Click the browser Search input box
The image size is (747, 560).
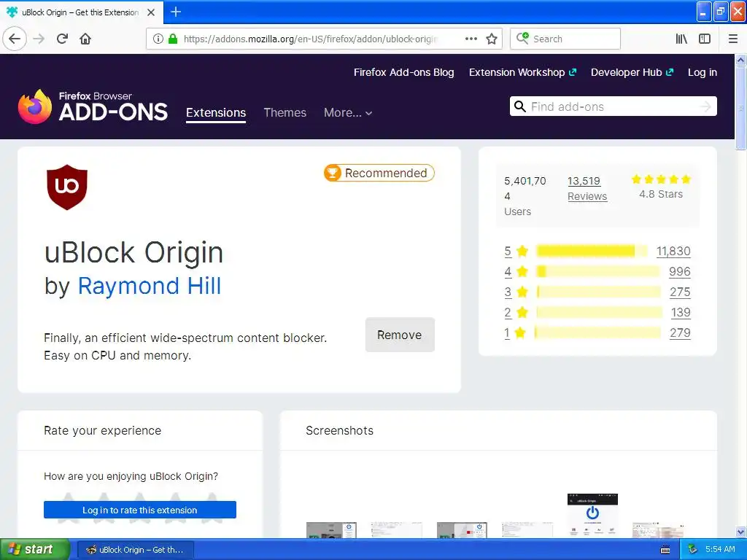tap(565, 39)
